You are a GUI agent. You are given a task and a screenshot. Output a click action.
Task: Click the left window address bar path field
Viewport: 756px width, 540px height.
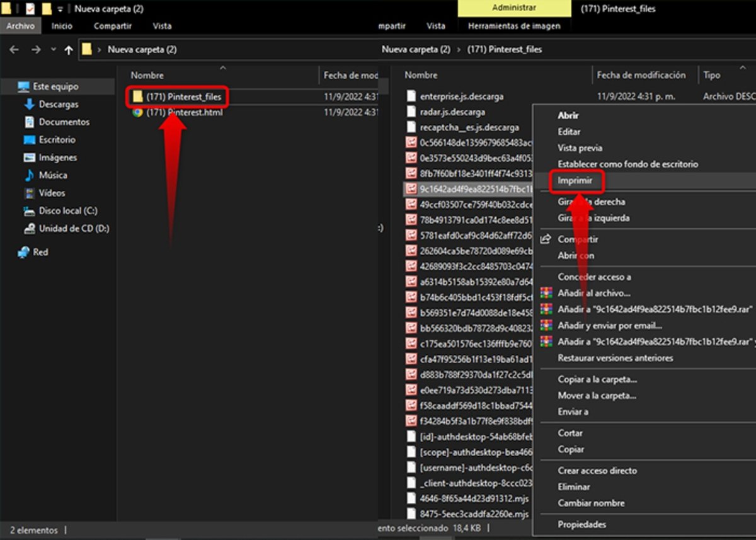[x=227, y=49]
